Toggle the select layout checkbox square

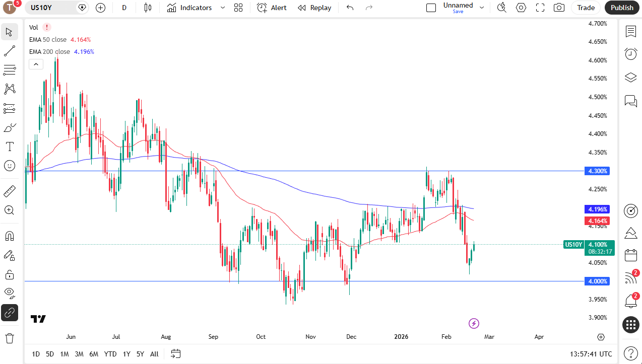coord(431,8)
